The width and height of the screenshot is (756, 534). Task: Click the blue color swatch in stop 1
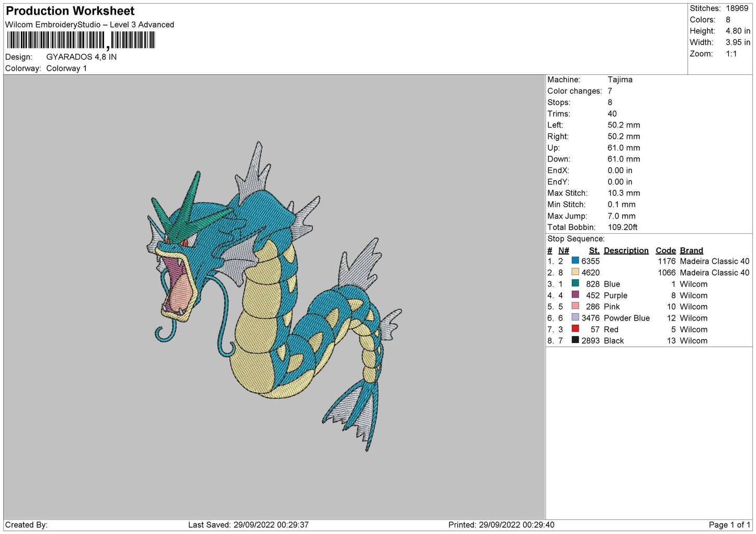(x=575, y=260)
